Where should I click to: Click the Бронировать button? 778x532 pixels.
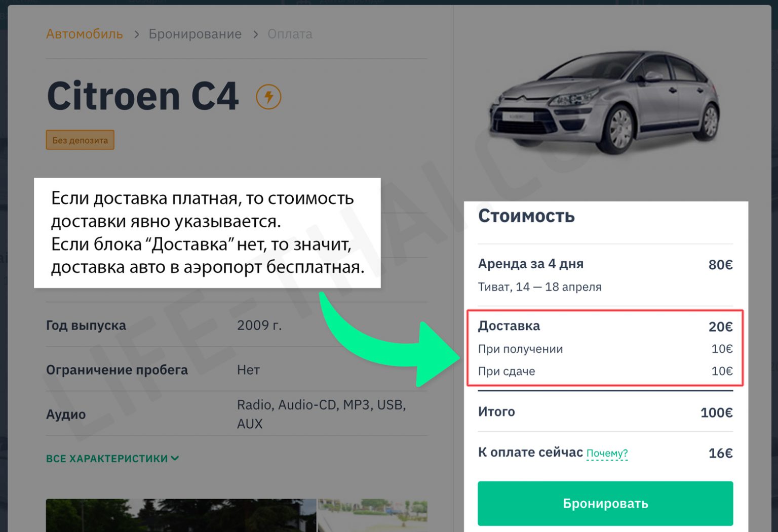pos(605,504)
